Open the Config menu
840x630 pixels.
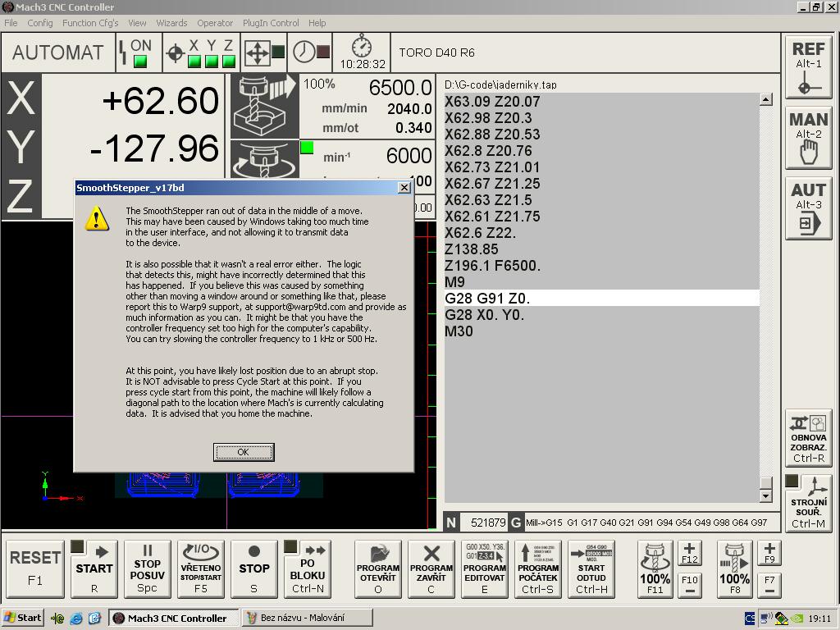click(39, 23)
